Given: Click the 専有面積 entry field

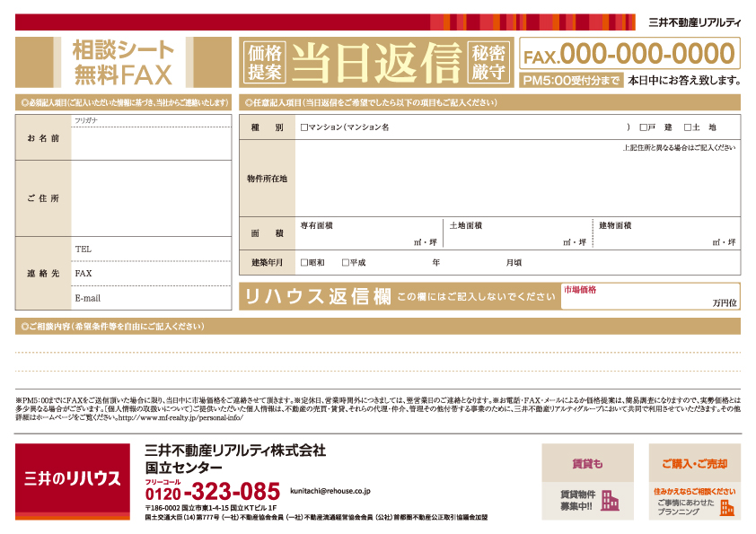Looking at the screenshot, I should 369,233.
